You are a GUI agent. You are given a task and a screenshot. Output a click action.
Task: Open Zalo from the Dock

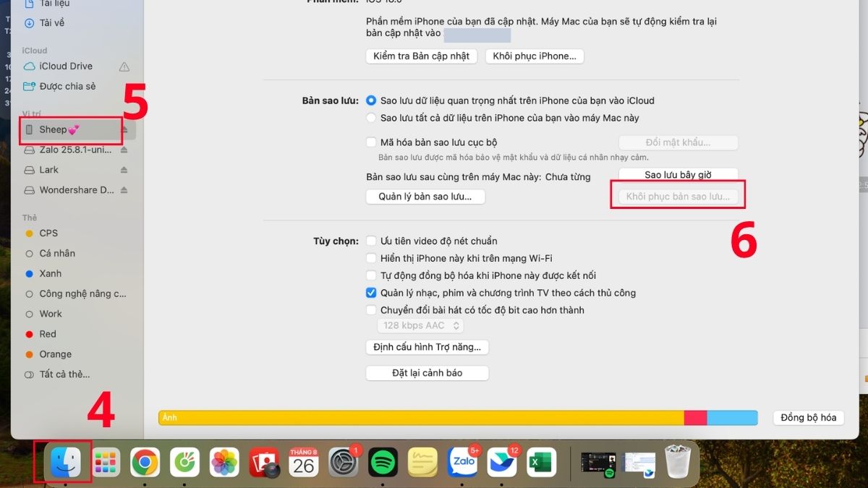(462, 462)
